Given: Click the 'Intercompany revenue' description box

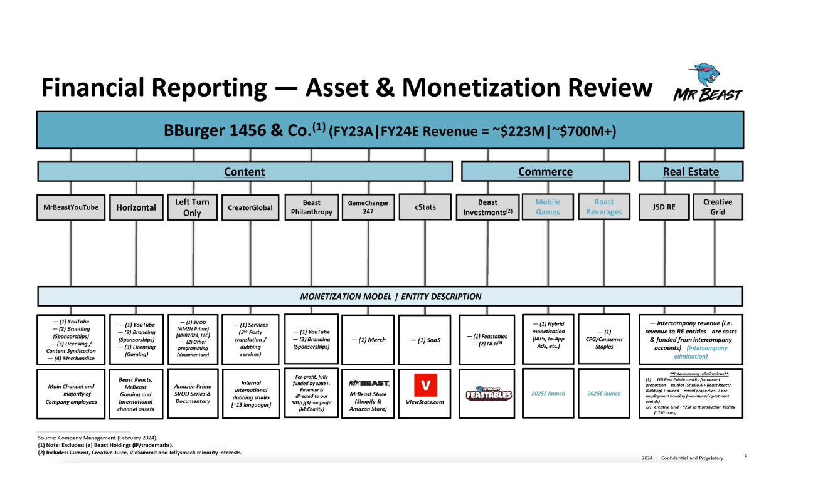Looking at the screenshot, I should (691, 339).
